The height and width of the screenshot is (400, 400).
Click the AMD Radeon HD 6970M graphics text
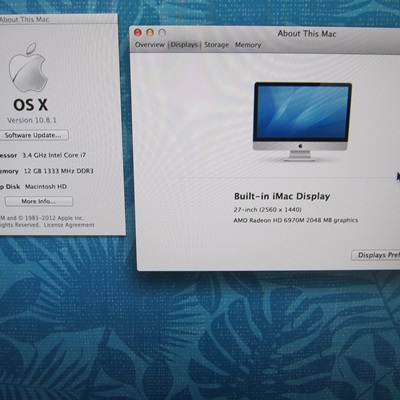pyautogui.click(x=296, y=220)
